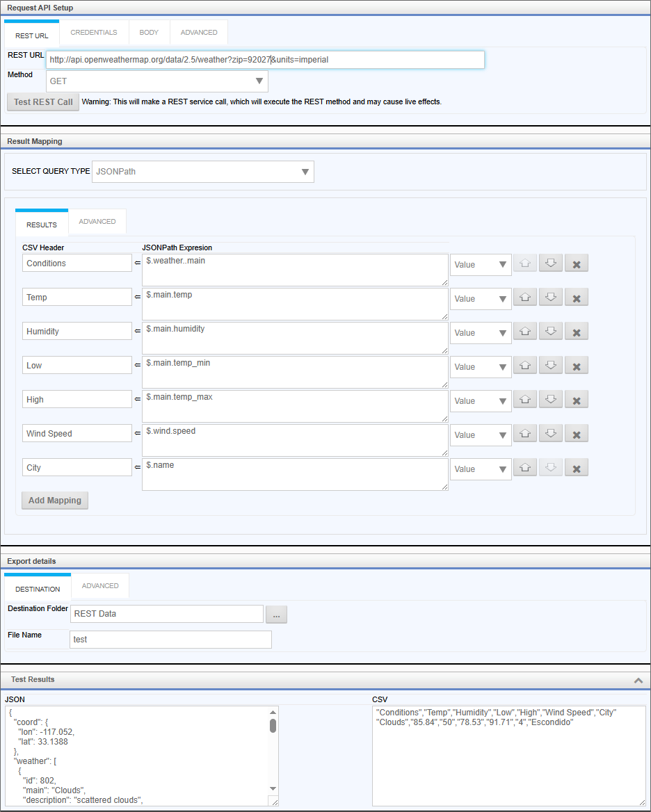Collapse the Test Results panel
The image size is (651, 812).
638,681
